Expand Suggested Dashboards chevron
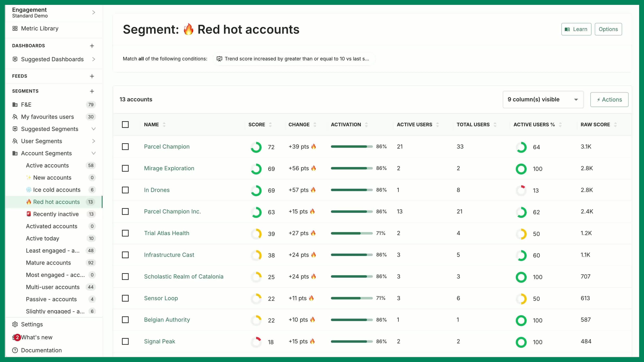644x362 pixels. [x=93, y=59]
